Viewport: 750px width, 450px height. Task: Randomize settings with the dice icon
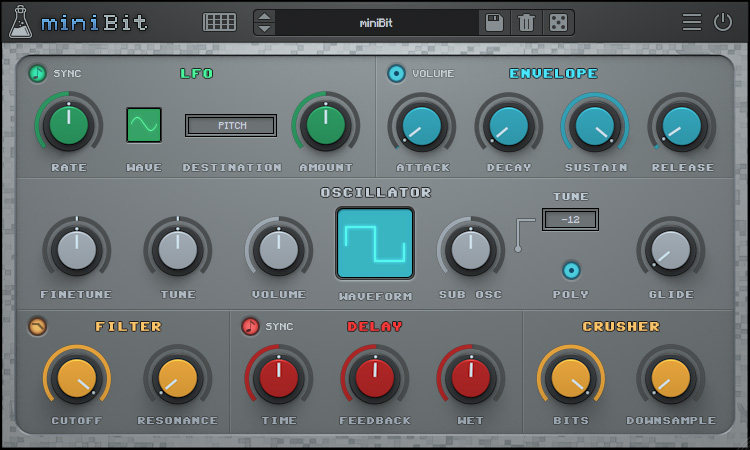coord(558,22)
